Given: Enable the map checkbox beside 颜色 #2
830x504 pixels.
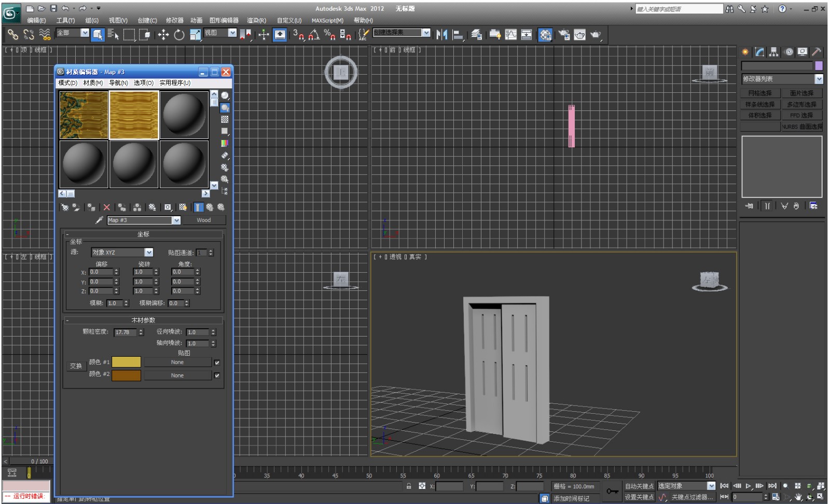Looking at the screenshot, I should pos(217,375).
